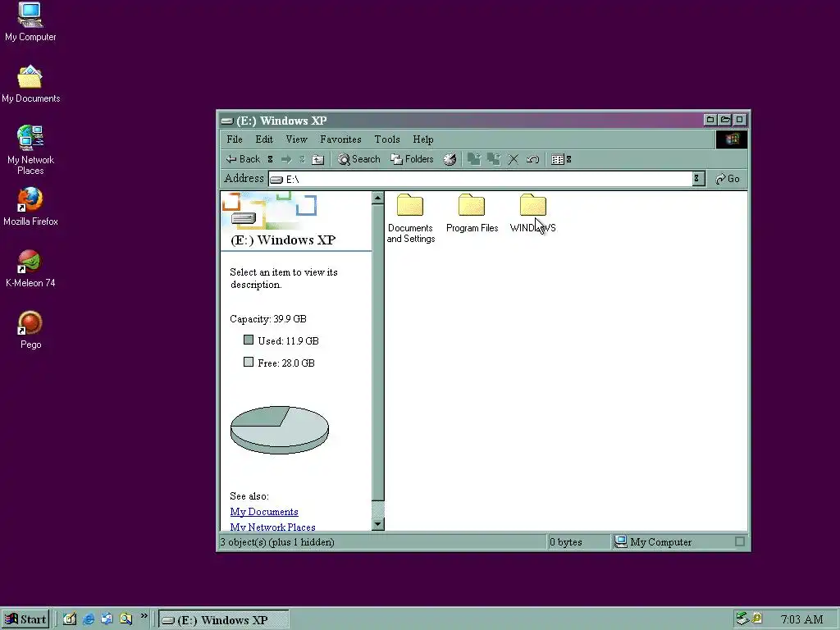Open the Edit menu

[264, 139]
